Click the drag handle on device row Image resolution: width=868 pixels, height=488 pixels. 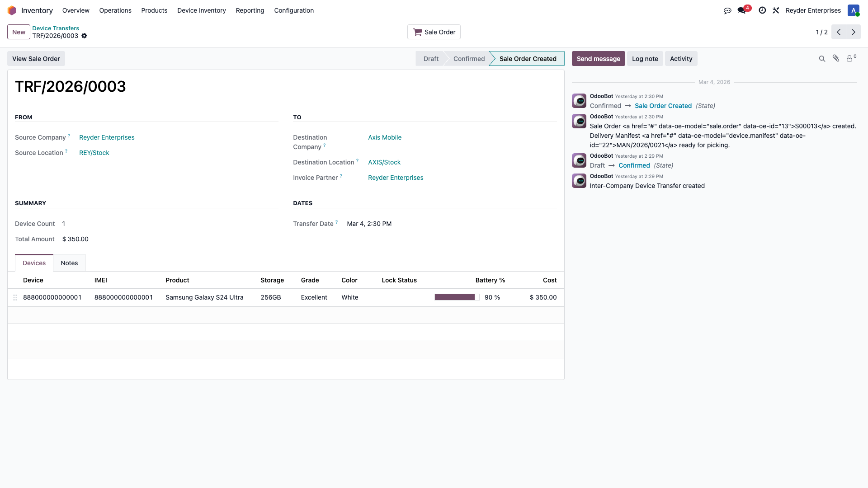(x=15, y=297)
